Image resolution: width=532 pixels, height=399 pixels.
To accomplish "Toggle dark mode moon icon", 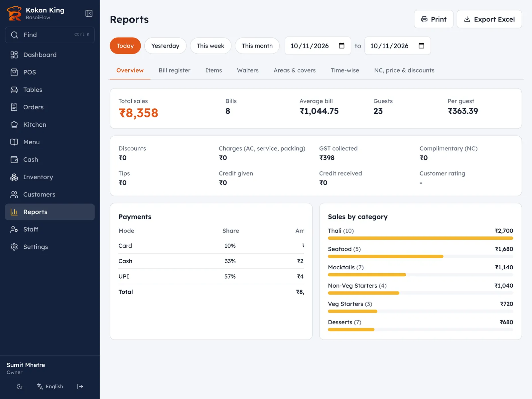I will [20, 386].
